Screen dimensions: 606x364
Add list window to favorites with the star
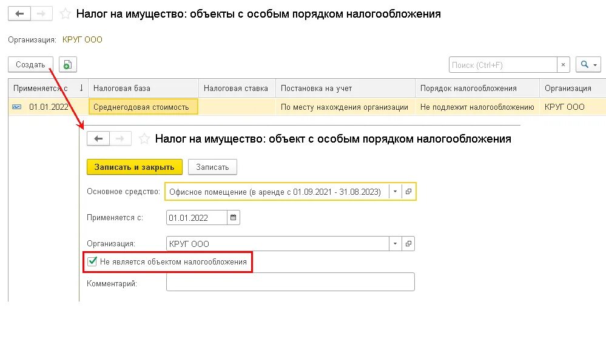pos(66,14)
